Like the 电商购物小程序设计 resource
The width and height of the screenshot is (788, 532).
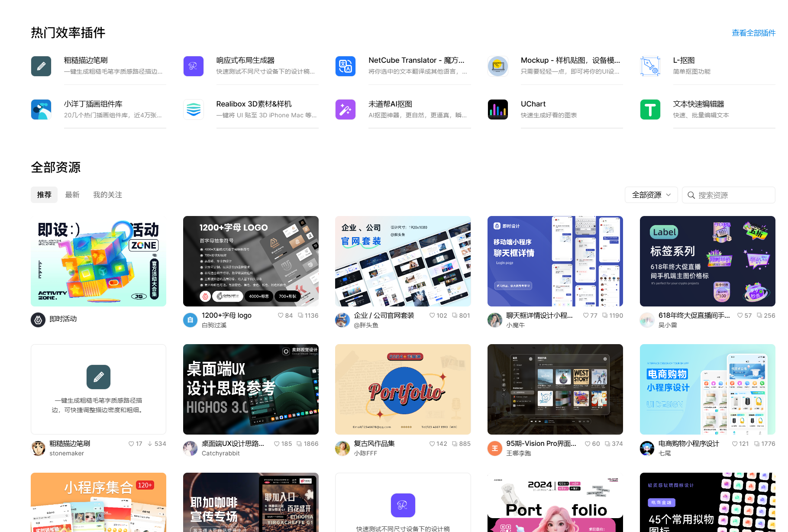735,444
